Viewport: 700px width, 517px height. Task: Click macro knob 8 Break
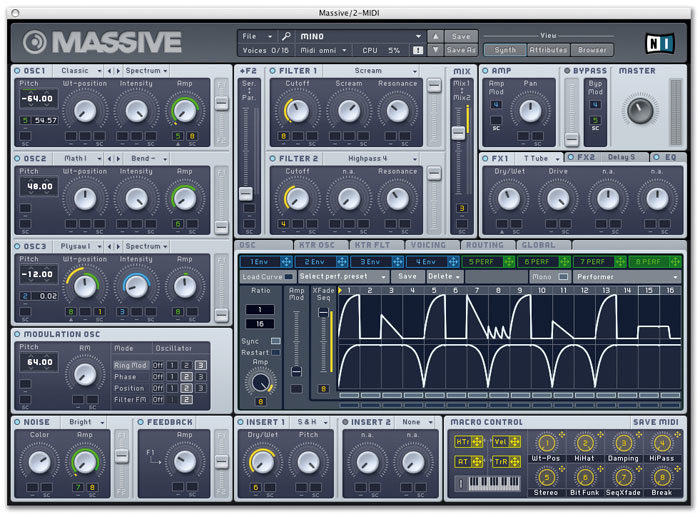click(x=662, y=478)
